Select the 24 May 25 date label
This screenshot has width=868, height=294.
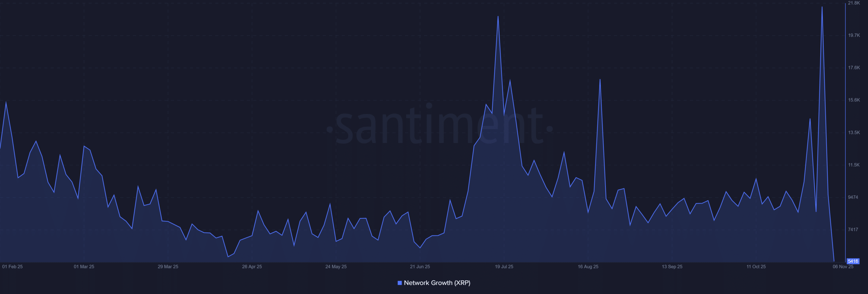click(x=336, y=267)
